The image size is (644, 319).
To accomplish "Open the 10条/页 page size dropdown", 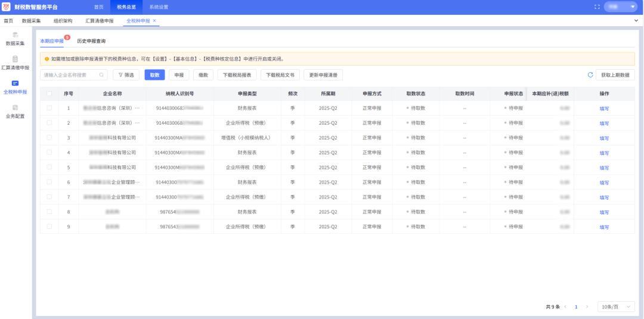I will coord(616,306).
